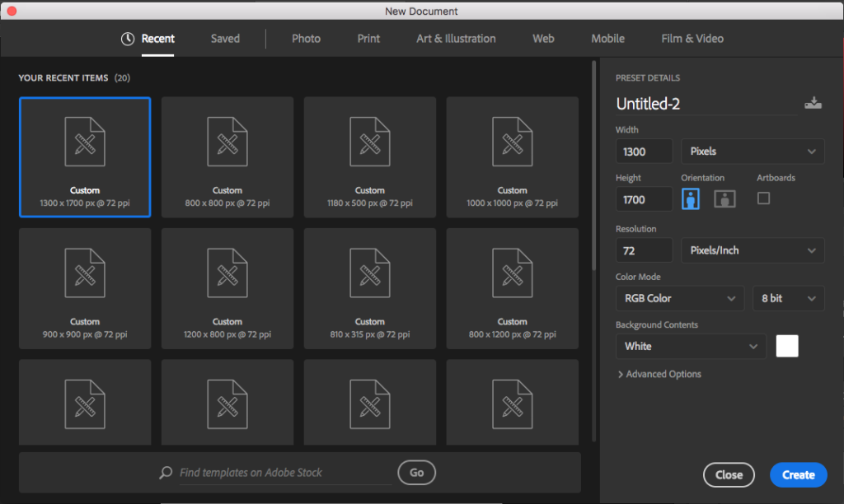Select portrait orientation

(x=691, y=198)
